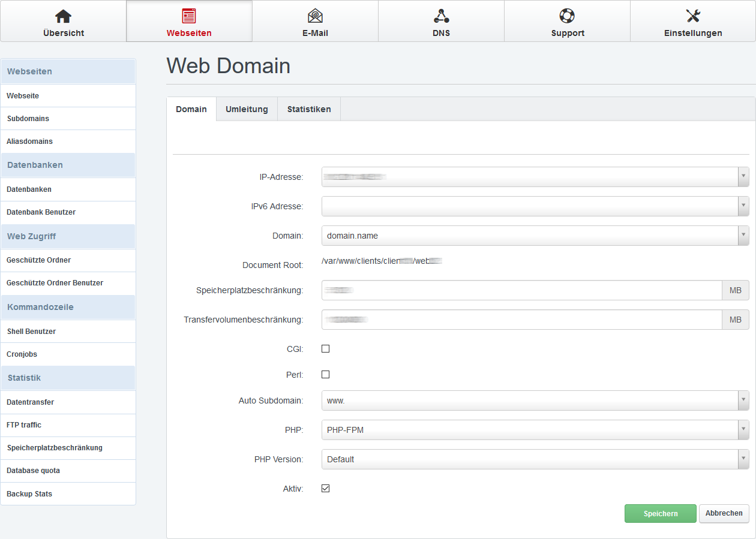Screen dimensions: 756x539
Task: Uncheck the Aktiv checkbox
Action: click(325, 488)
